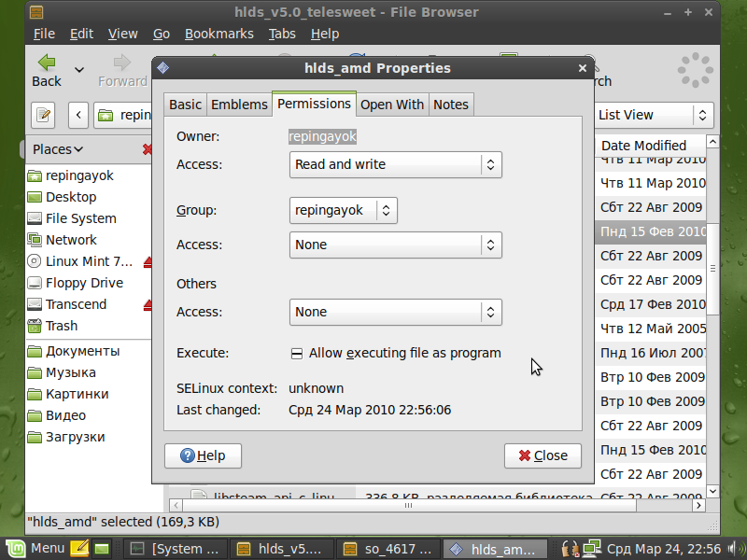747x560 pixels.
Task: Switch to the so_4617 taskbar window
Action: (388, 549)
